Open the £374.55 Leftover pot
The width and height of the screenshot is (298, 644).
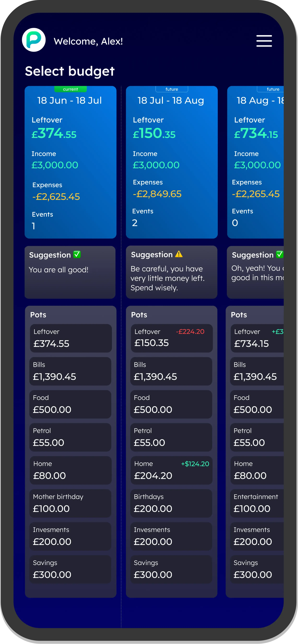(x=71, y=338)
